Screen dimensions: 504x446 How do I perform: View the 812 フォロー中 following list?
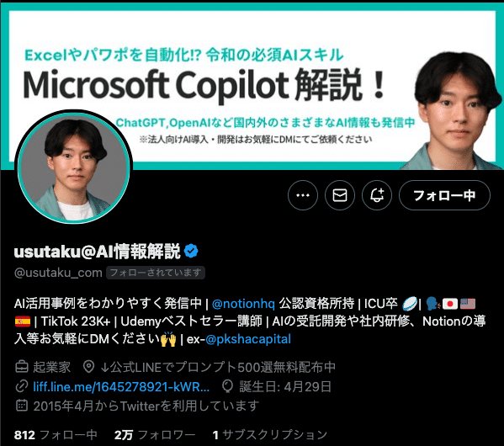[56, 435]
